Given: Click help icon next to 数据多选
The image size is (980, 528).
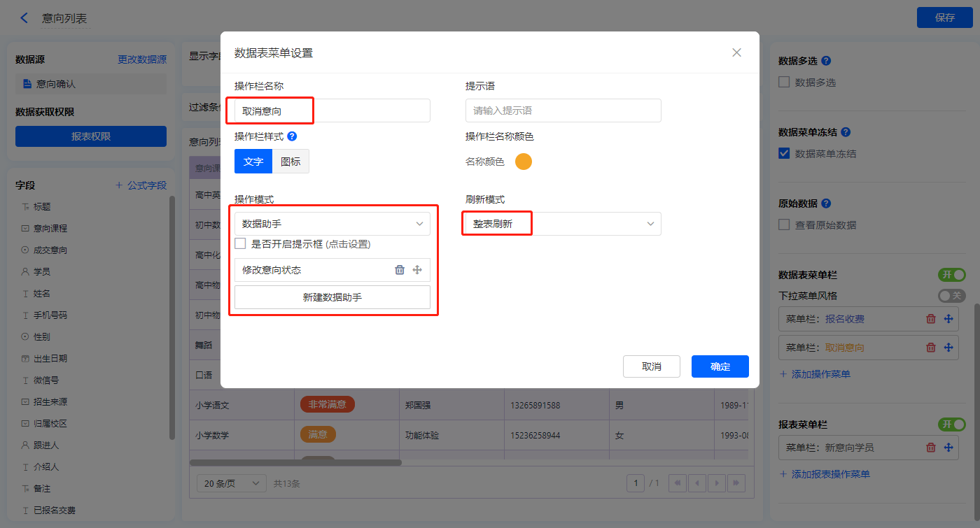Looking at the screenshot, I should click(x=826, y=61).
